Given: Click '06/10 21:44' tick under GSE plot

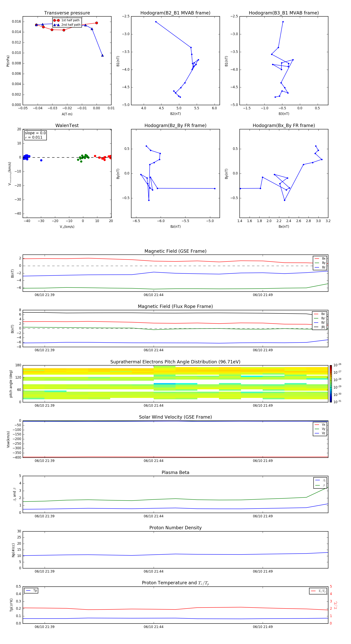Looking at the screenshot, I should click(153, 295).
